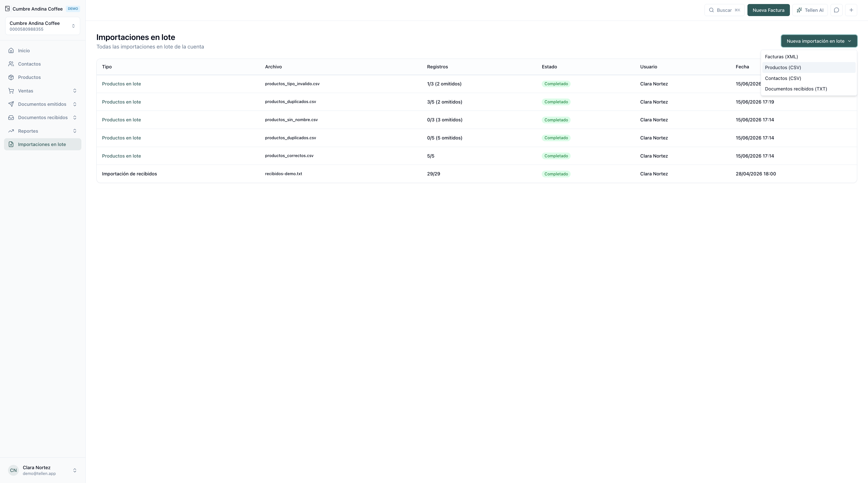Click the Tellen AI sparkle icon
Image resolution: width=868 pixels, height=483 pixels.
pyautogui.click(x=799, y=10)
